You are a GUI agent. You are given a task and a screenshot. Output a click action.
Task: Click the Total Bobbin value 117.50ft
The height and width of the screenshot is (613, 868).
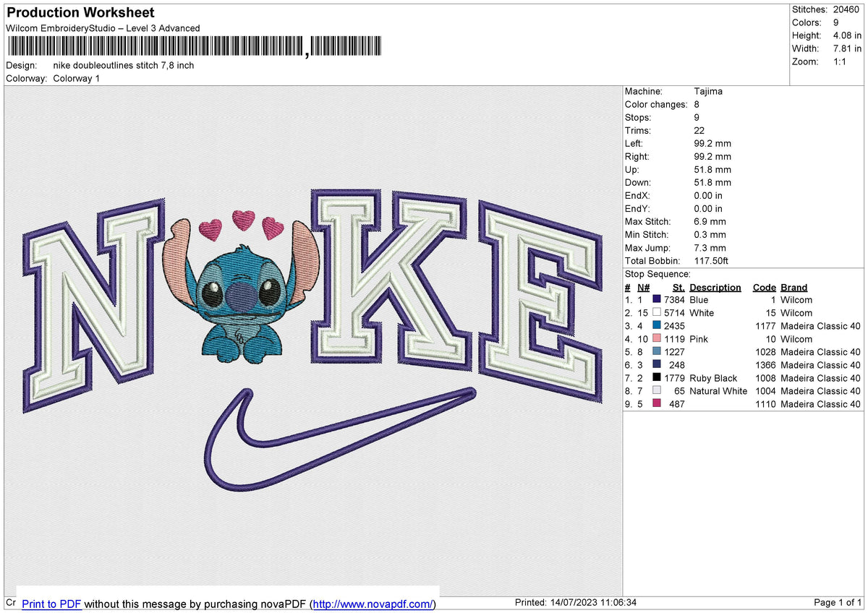tap(711, 260)
